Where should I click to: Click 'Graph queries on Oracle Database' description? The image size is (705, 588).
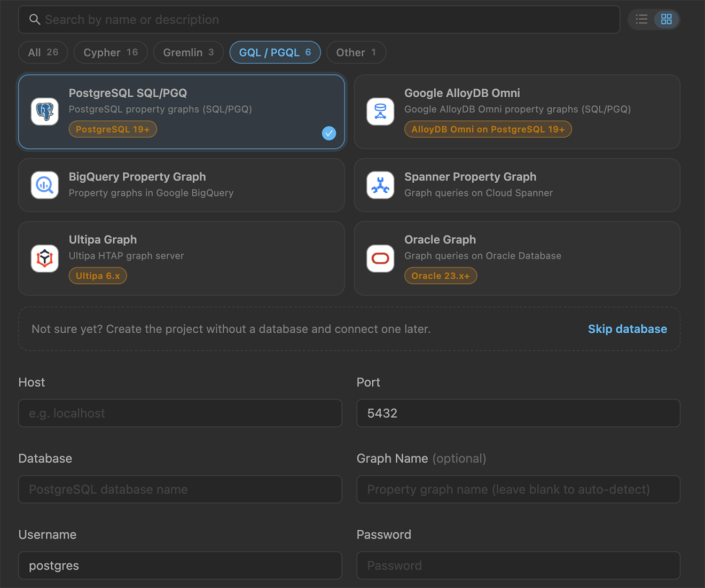pos(483,256)
